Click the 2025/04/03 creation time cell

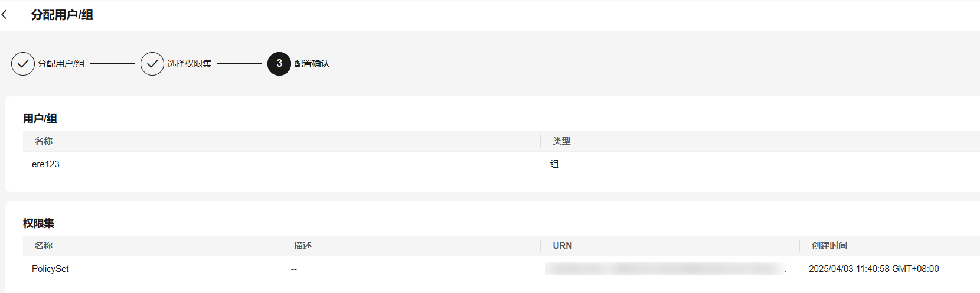pos(874,269)
